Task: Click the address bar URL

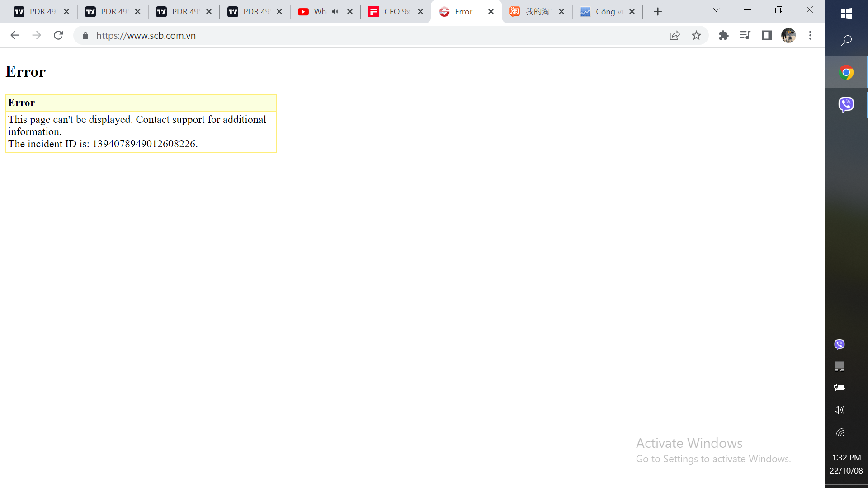Action: tap(146, 35)
